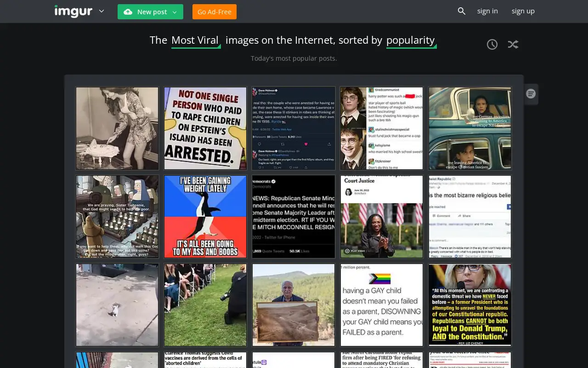588x368 pixels.
Task: Open the Clarence Thomas Covid vaccines post
Action: click(x=205, y=360)
